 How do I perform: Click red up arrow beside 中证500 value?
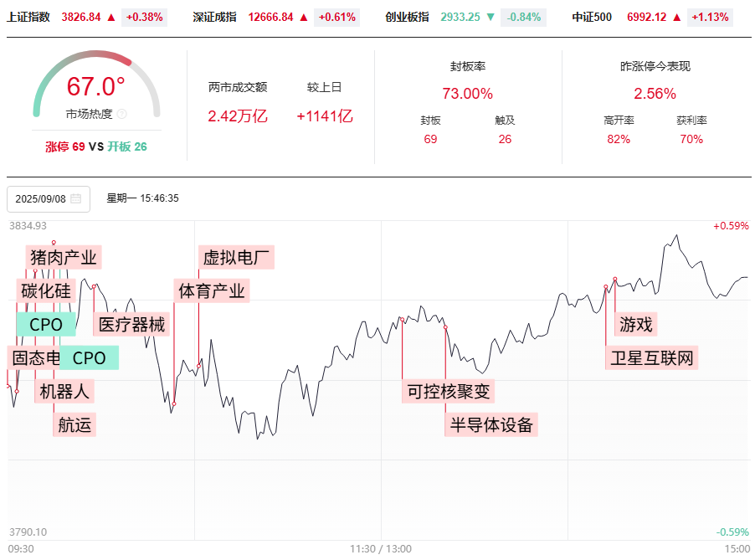676,17
